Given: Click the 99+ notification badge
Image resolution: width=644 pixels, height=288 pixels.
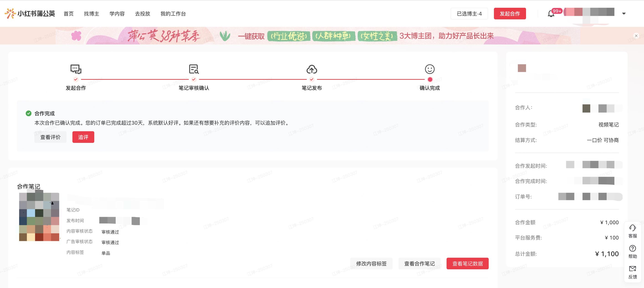Looking at the screenshot, I should click(557, 11).
